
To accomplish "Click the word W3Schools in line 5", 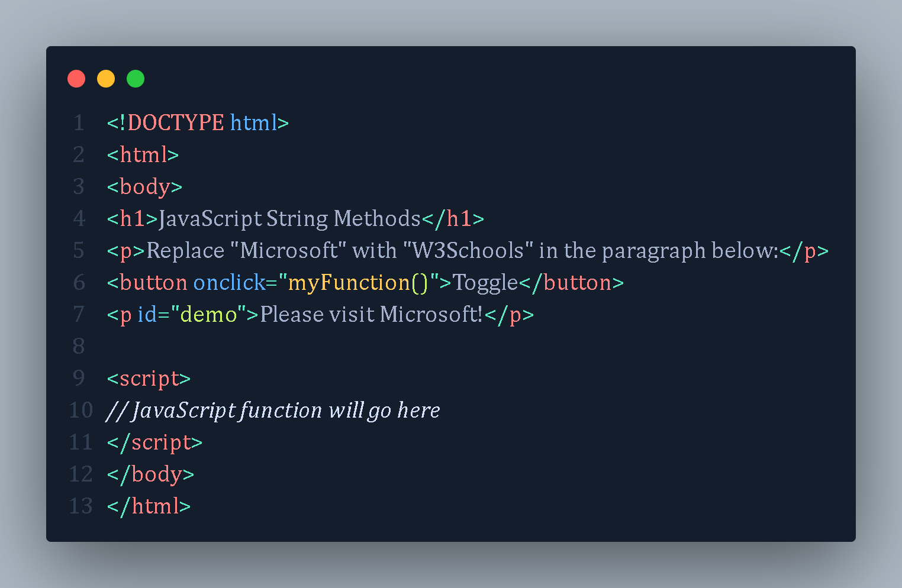I will (x=468, y=251).
